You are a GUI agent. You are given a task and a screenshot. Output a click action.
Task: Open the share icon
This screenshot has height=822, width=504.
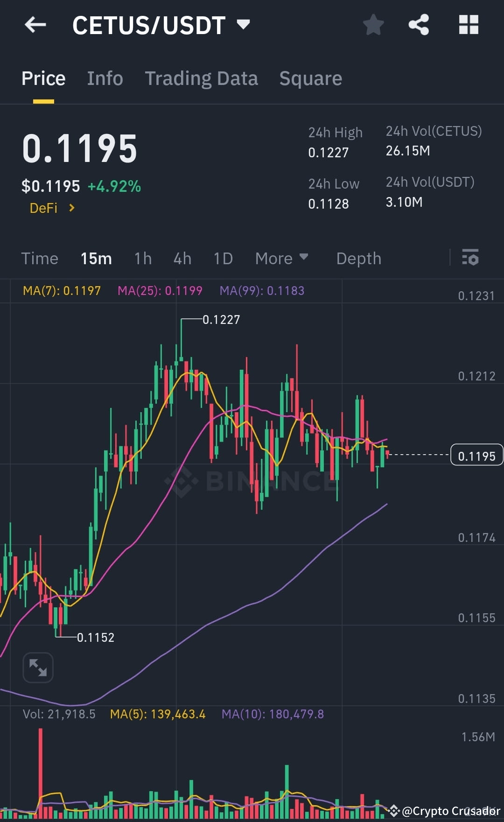[419, 25]
